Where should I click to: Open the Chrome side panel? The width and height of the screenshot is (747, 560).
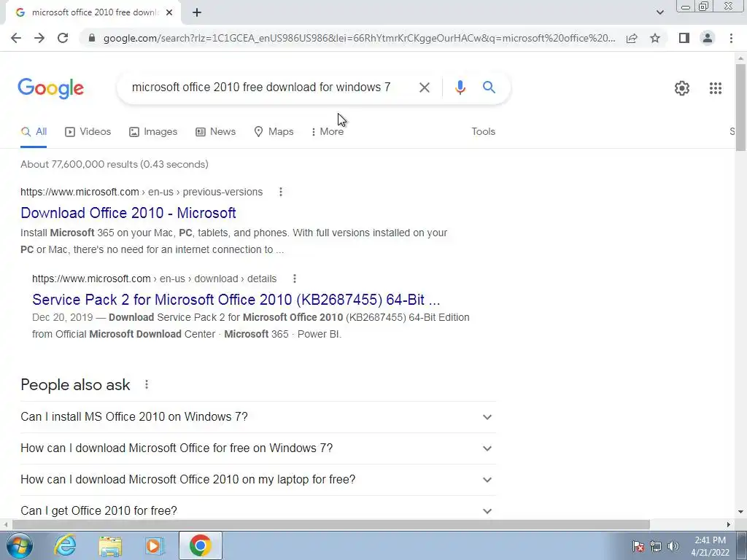[684, 38]
